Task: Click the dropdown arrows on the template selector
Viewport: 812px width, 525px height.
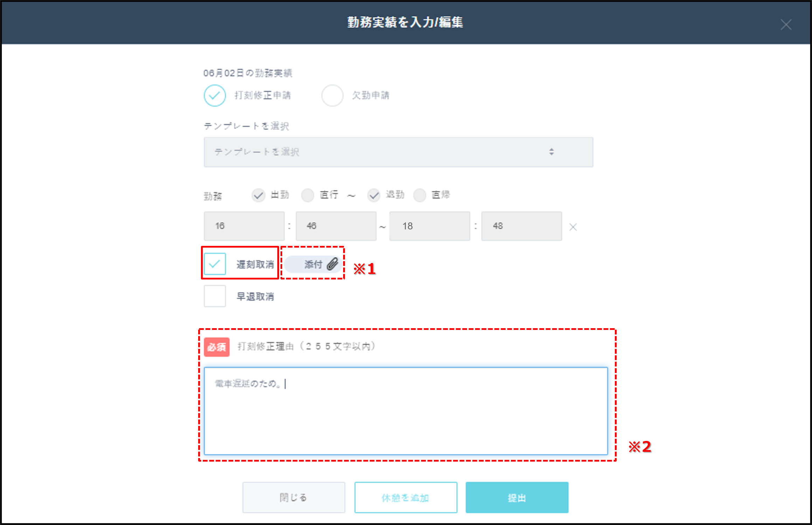Action: coord(551,152)
